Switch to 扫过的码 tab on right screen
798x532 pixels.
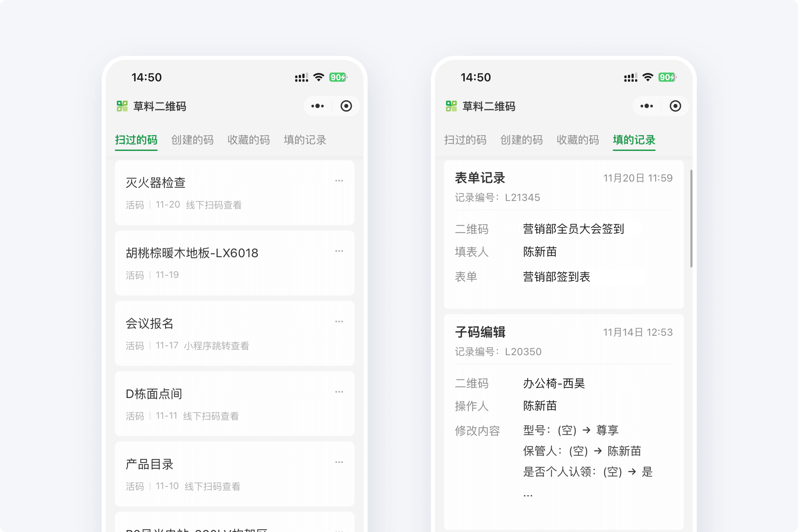(466, 140)
